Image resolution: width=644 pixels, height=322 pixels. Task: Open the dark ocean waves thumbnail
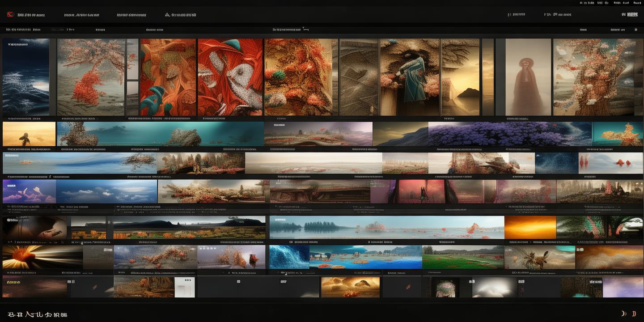pyautogui.click(x=26, y=77)
